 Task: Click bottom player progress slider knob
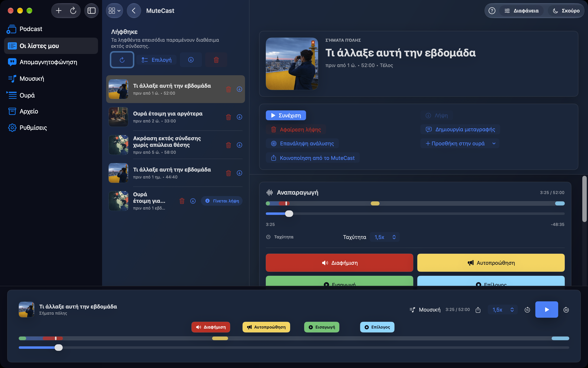click(x=58, y=348)
